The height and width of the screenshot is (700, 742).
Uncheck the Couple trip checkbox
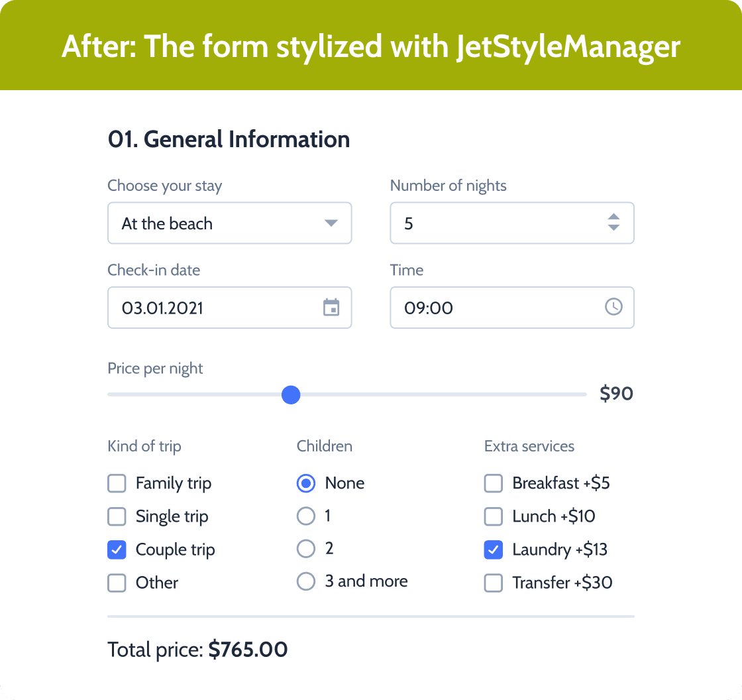pyautogui.click(x=117, y=550)
